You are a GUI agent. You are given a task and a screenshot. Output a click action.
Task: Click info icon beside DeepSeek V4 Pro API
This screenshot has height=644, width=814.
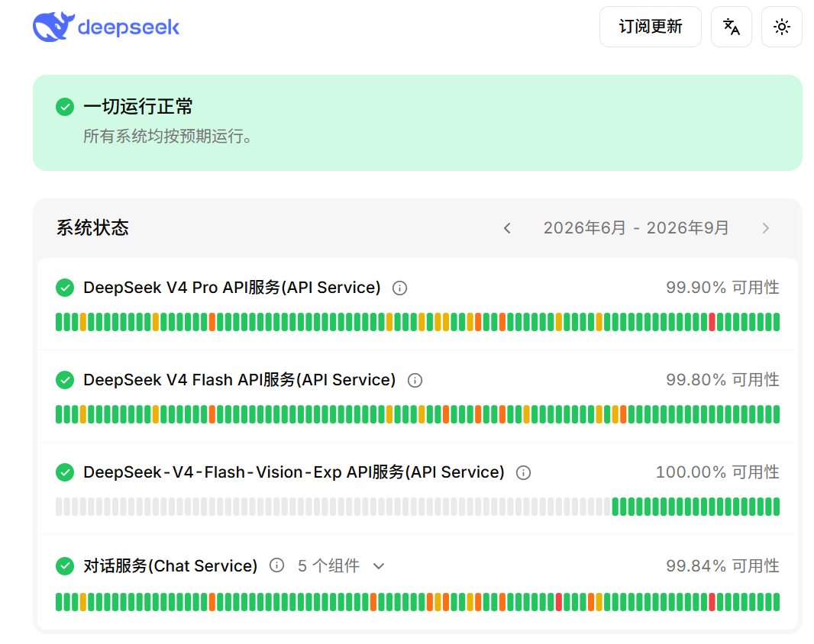click(x=399, y=288)
